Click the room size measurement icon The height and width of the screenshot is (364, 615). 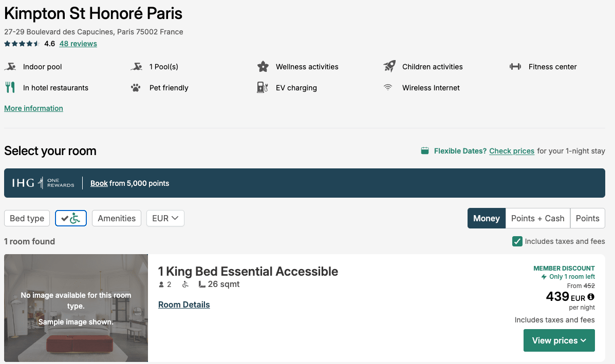pyautogui.click(x=202, y=284)
